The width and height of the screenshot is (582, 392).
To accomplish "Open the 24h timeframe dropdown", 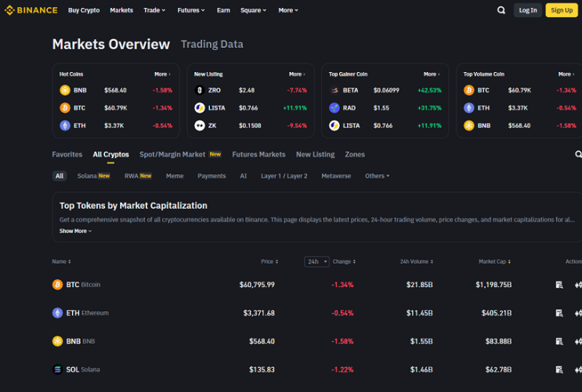I will 316,261.
